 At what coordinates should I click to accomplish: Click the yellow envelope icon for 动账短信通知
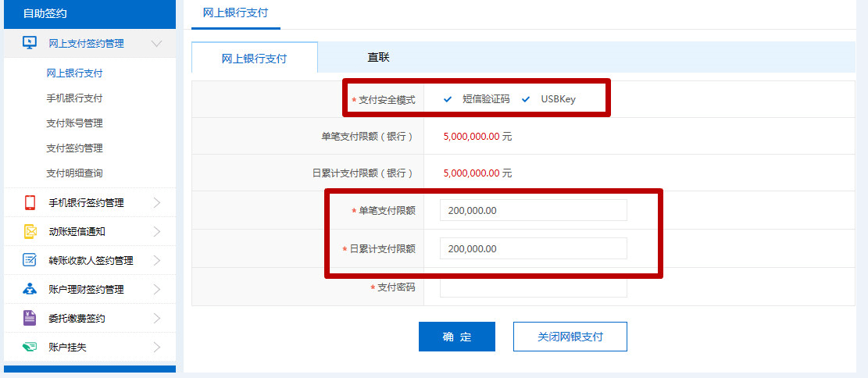(30, 232)
